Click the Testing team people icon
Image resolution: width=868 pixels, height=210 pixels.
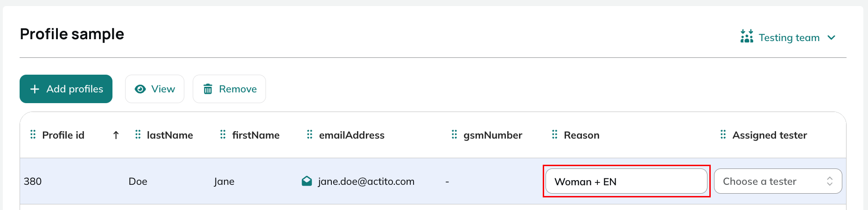pyautogui.click(x=747, y=36)
